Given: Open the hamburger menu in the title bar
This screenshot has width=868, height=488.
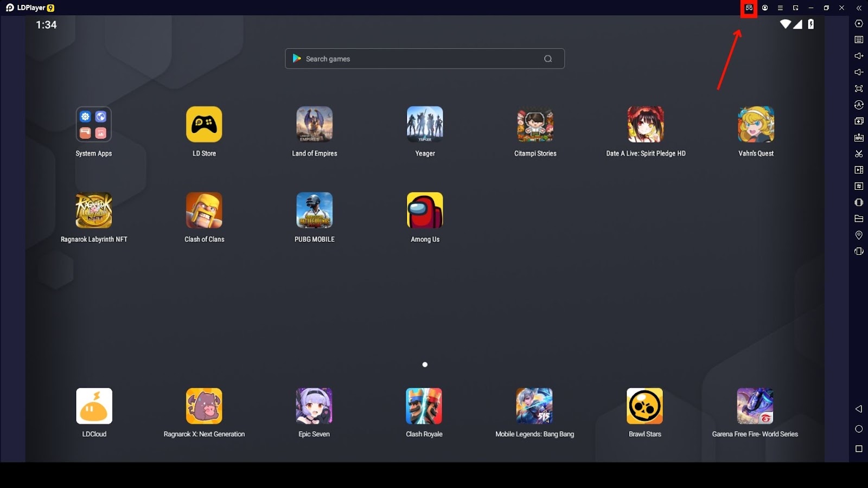Looking at the screenshot, I should 780,8.
